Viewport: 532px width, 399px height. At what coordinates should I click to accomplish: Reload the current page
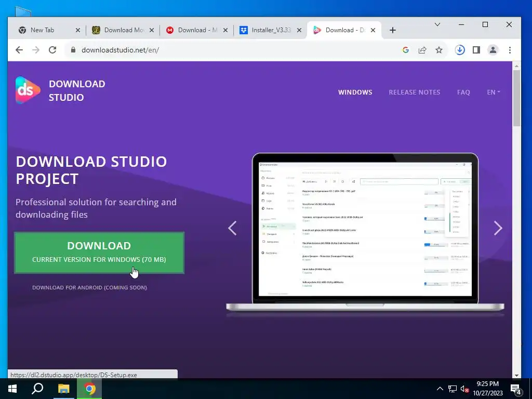[x=52, y=50]
